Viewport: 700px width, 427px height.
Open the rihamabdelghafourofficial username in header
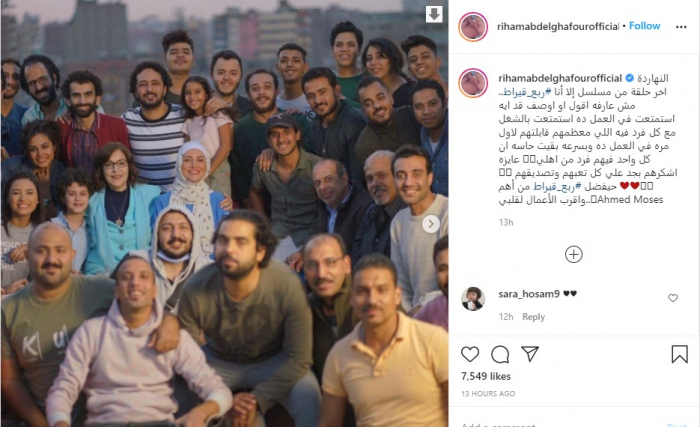coord(558,26)
